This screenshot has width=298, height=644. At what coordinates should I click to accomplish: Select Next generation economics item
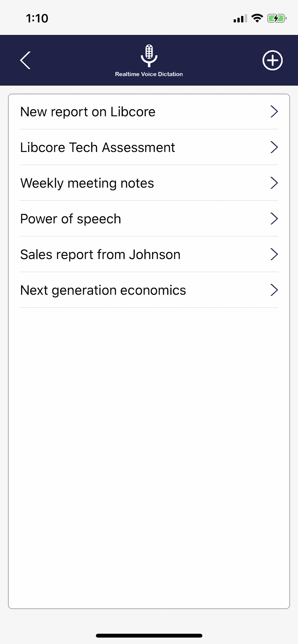(149, 290)
